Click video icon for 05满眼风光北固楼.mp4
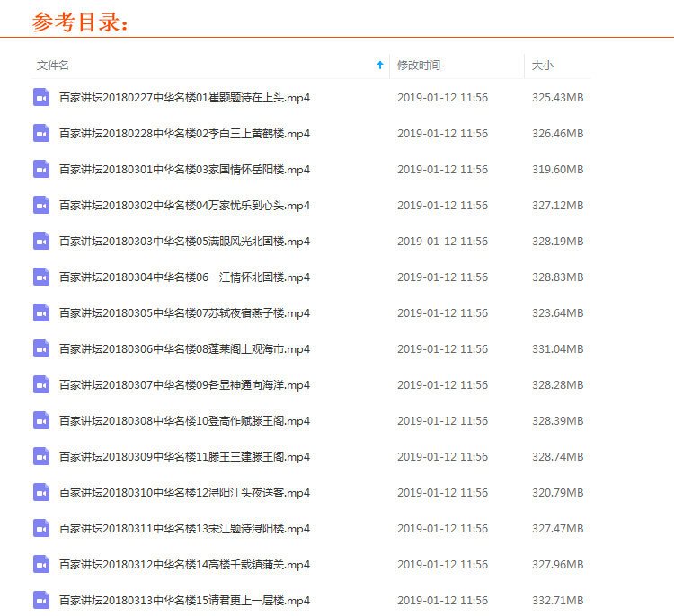The image size is (674, 616). [x=41, y=241]
